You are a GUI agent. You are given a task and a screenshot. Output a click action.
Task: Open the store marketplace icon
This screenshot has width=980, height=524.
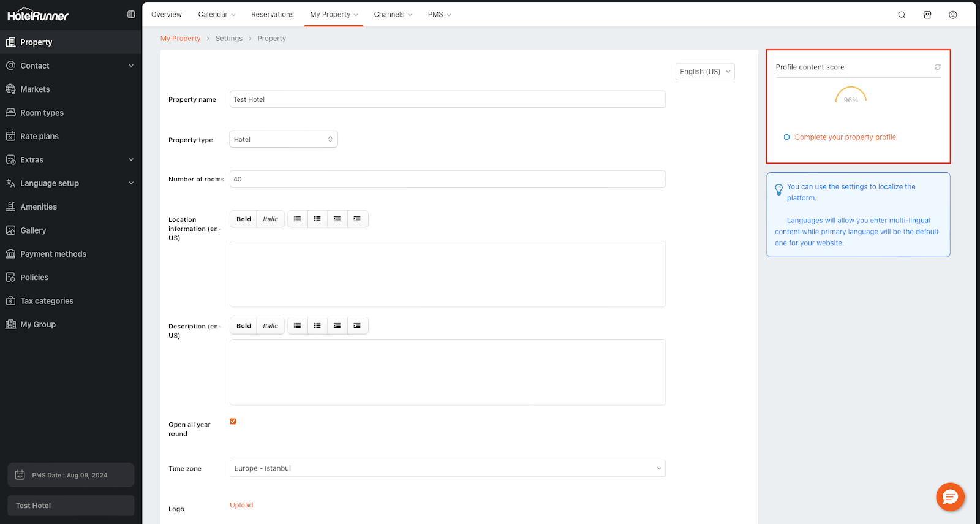(927, 15)
